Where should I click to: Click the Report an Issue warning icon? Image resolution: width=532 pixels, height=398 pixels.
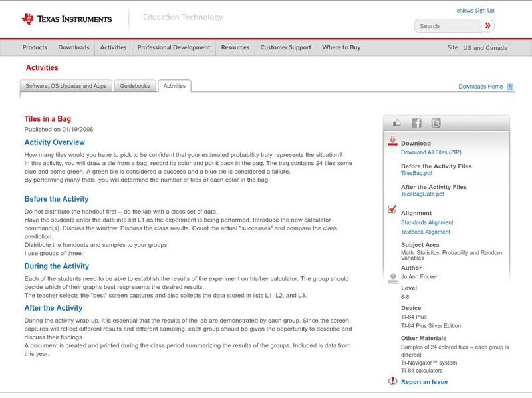click(392, 381)
